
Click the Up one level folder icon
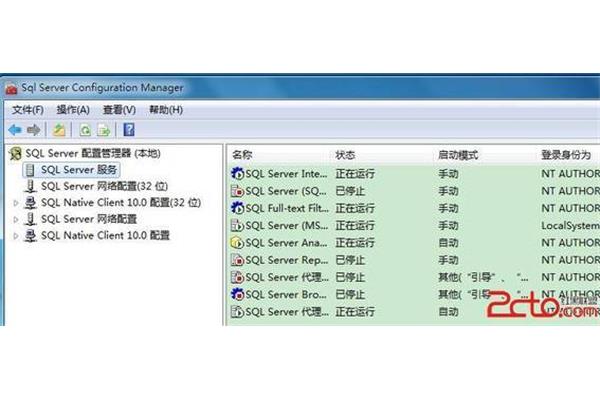tap(59, 130)
